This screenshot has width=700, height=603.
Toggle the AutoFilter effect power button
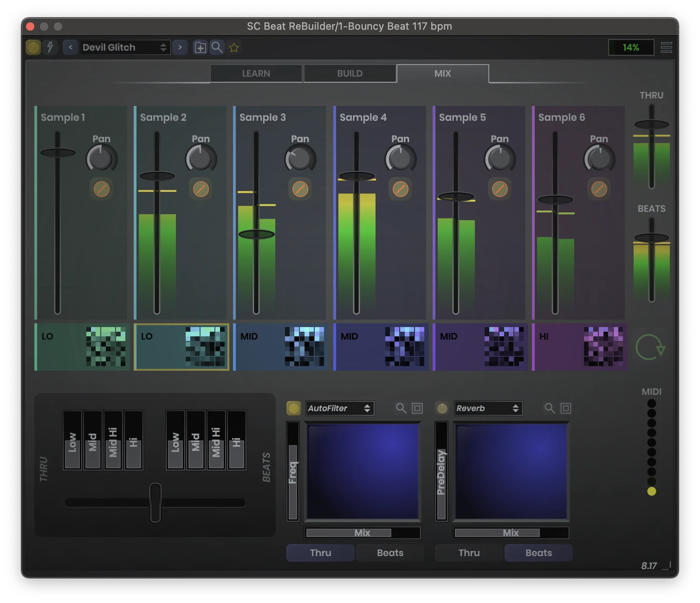293,408
